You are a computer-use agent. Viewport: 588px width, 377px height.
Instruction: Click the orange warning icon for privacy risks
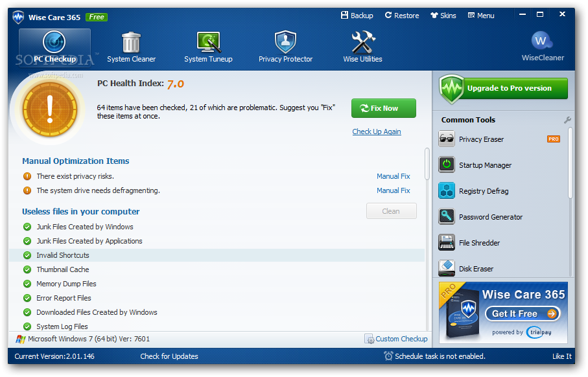(x=27, y=176)
